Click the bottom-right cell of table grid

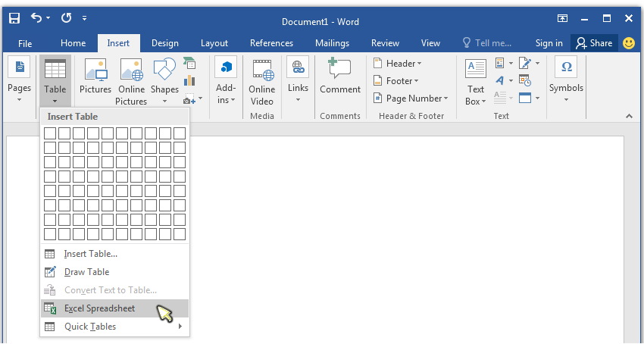click(x=180, y=234)
